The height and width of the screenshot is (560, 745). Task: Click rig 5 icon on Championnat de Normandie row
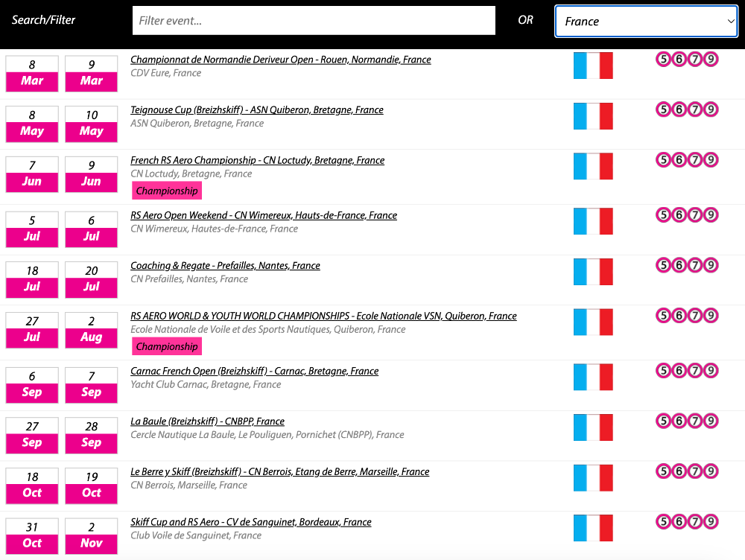tap(664, 60)
